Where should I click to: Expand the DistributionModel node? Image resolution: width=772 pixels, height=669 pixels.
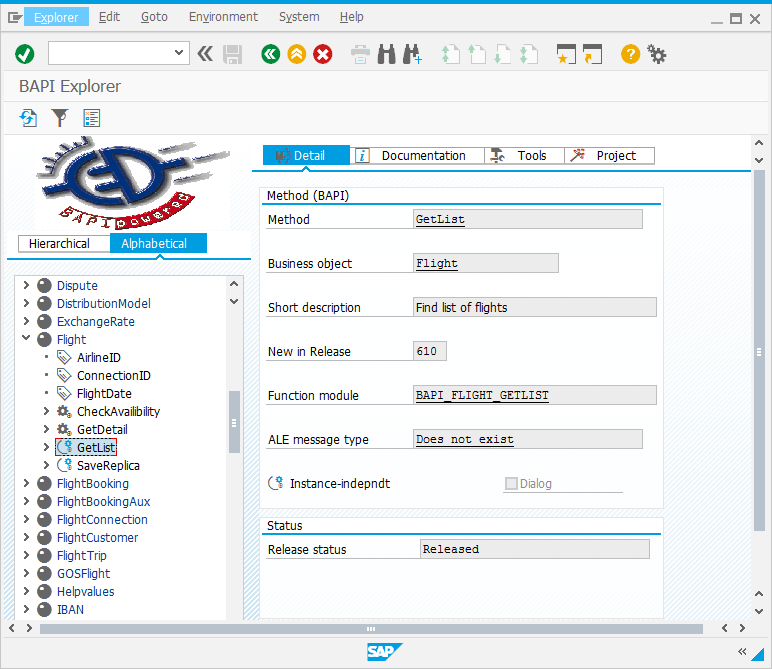click(x=26, y=303)
